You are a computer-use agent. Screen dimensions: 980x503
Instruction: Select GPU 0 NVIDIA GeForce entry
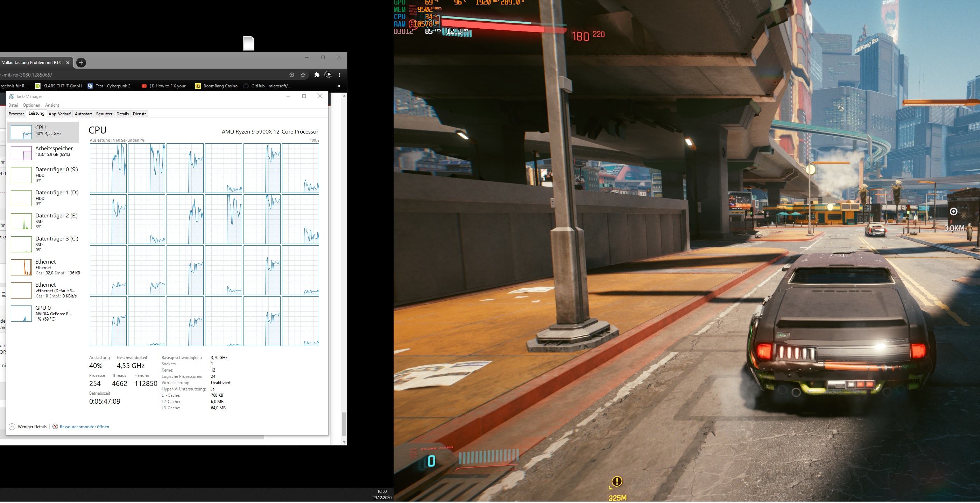[43, 313]
